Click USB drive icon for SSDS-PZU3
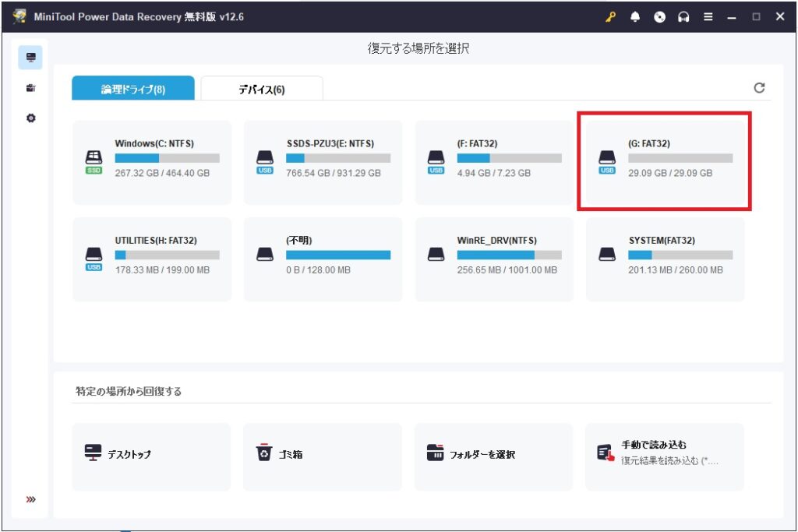The image size is (798, 532). click(x=265, y=162)
